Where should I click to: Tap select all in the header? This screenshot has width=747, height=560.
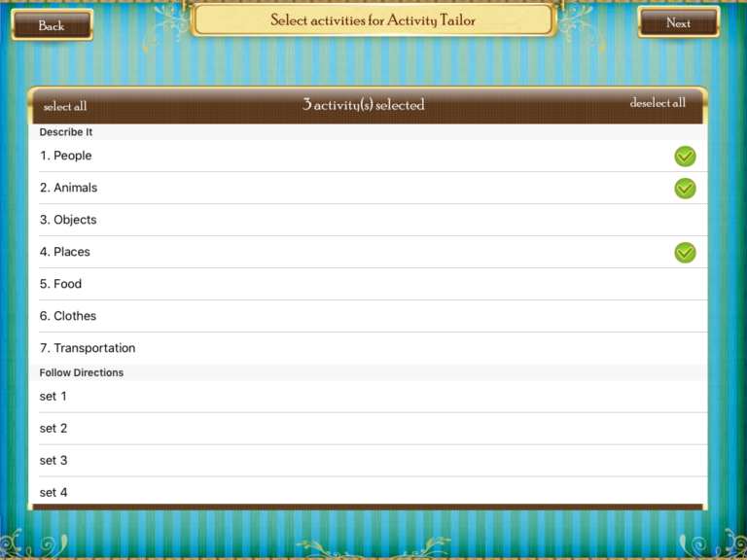click(x=65, y=106)
